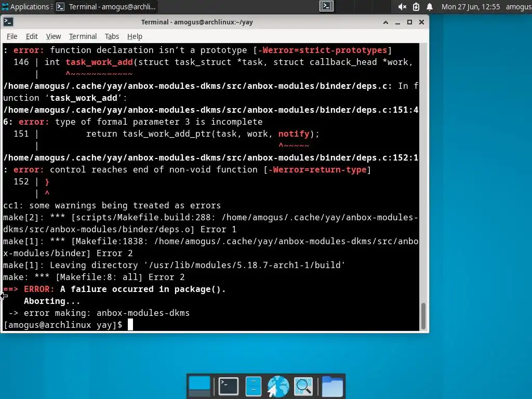Open the Edit menu
Viewport: 532px width, 399px height.
pos(32,36)
